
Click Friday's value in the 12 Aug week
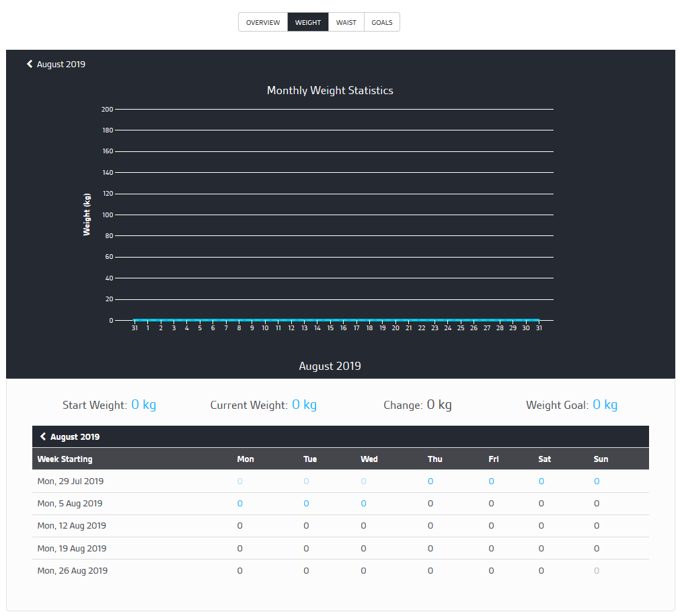tap(492, 525)
